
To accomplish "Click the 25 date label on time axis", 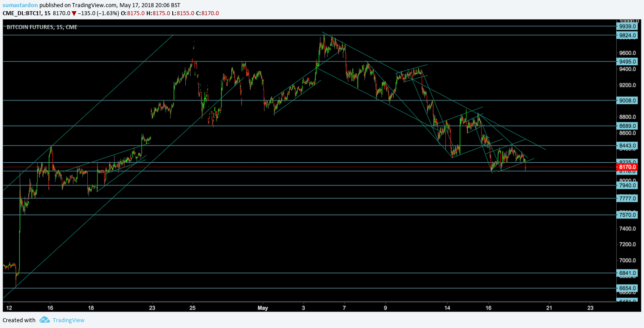I will coord(193,308).
